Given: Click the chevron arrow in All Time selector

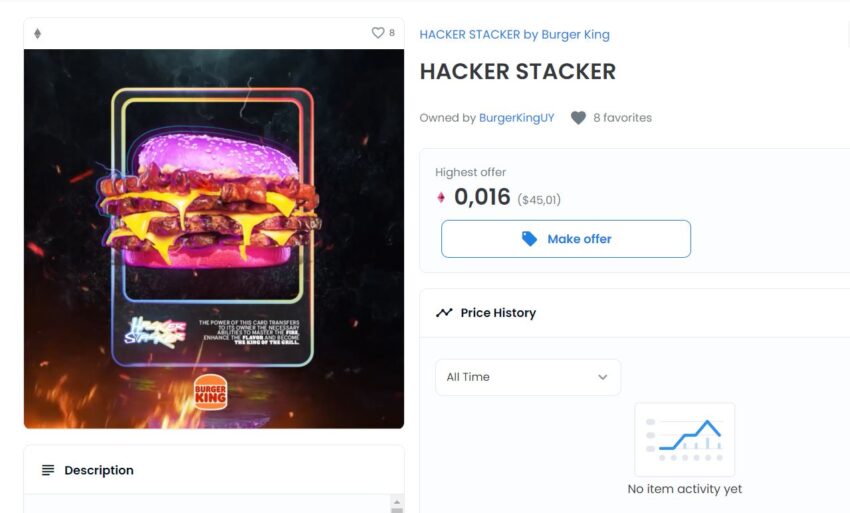Looking at the screenshot, I should pos(602,377).
